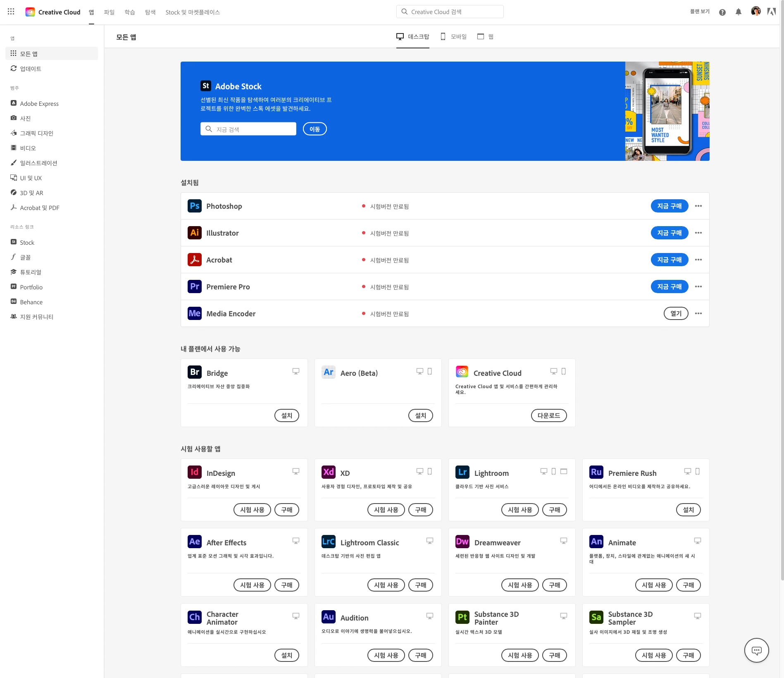Click 시험 사용 for InDesign
This screenshot has height=678, width=784.
pyautogui.click(x=252, y=510)
